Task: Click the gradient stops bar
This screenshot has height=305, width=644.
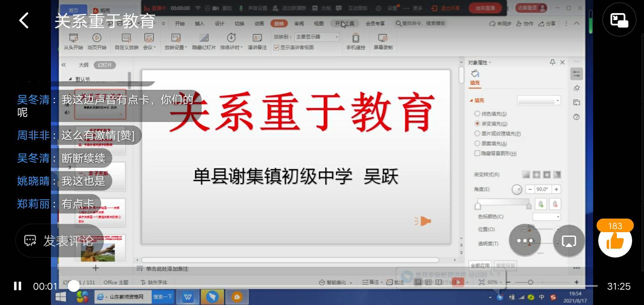Action: coord(503,202)
